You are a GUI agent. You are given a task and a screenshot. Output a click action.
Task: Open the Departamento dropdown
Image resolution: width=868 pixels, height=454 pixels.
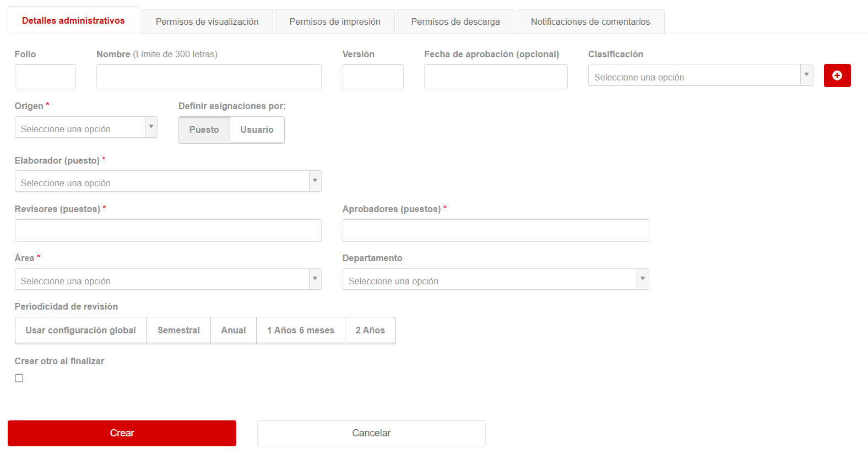495,279
